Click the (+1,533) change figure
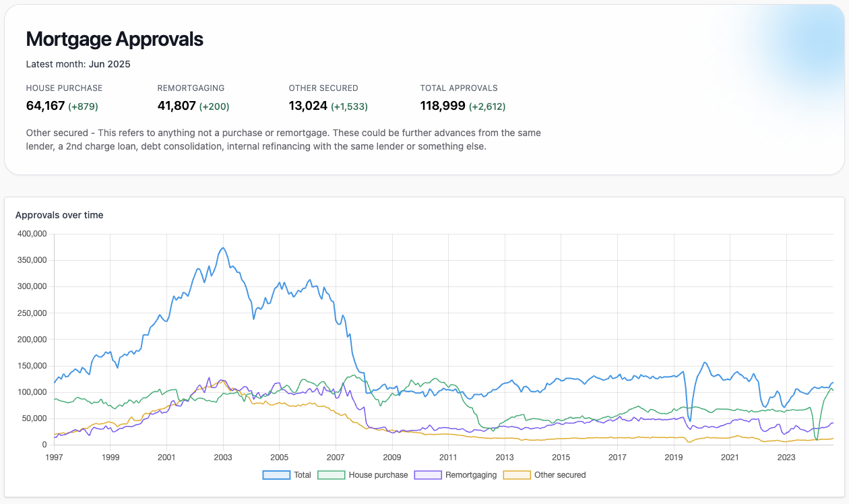849x504 pixels. click(349, 106)
